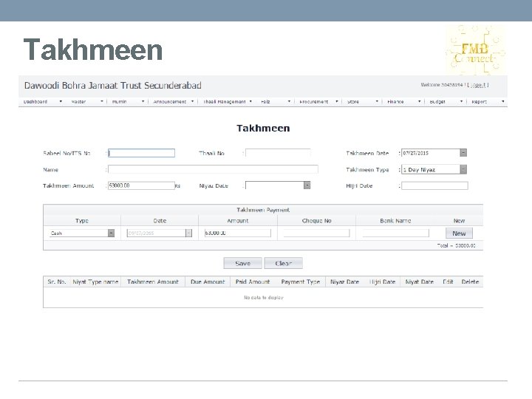Click the FMB Connect logo
The width and height of the screenshot is (532, 399).
[x=475, y=50]
